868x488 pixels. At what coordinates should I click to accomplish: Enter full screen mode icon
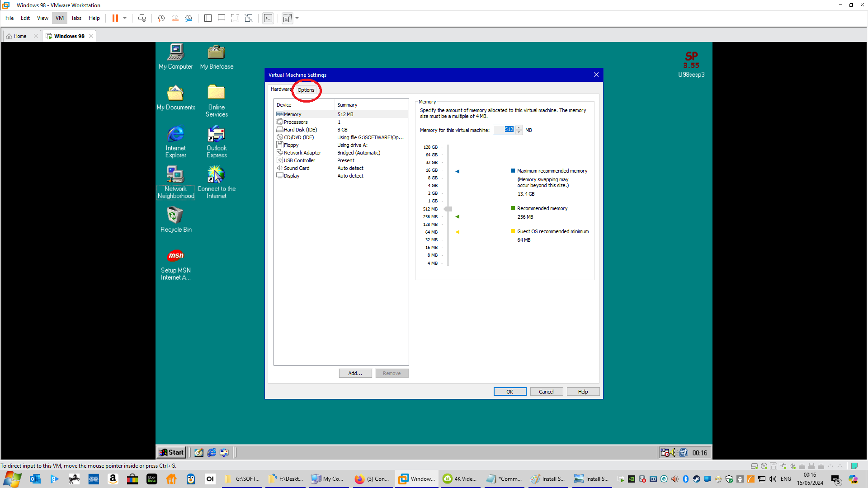click(235, 18)
